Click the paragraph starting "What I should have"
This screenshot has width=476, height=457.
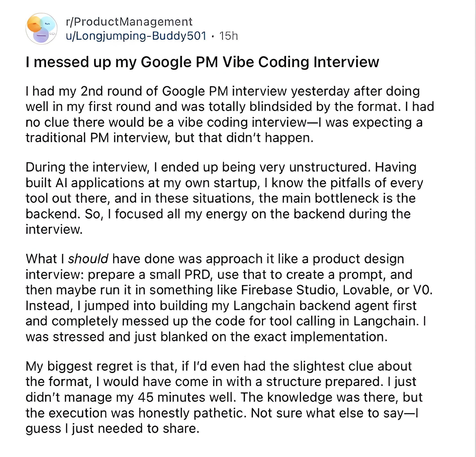coord(229,298)
